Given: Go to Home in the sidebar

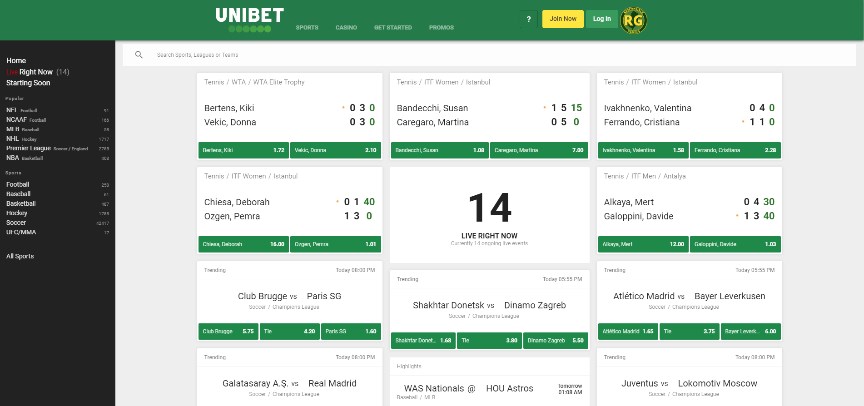Looking at the screenshot, I should (x=16, y=61).
